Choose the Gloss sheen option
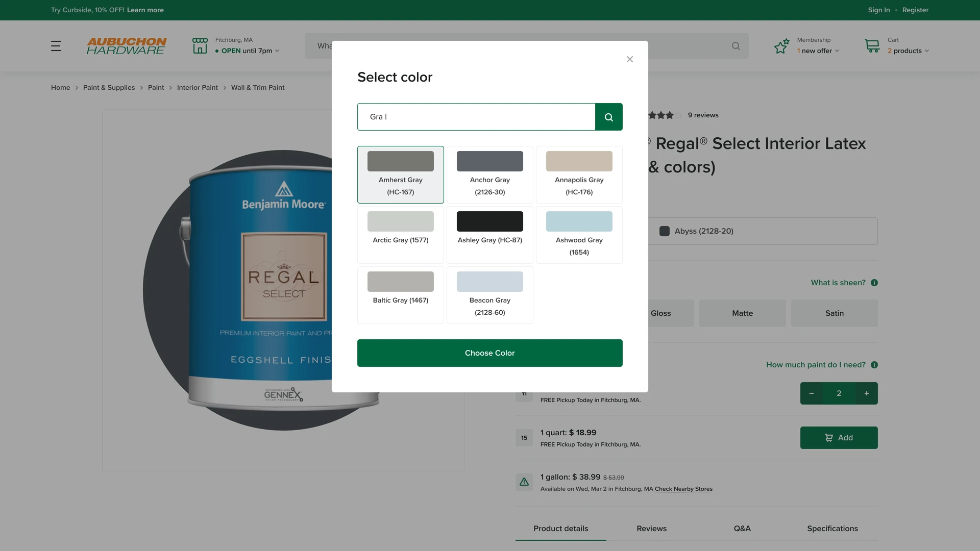 [671, 313]
